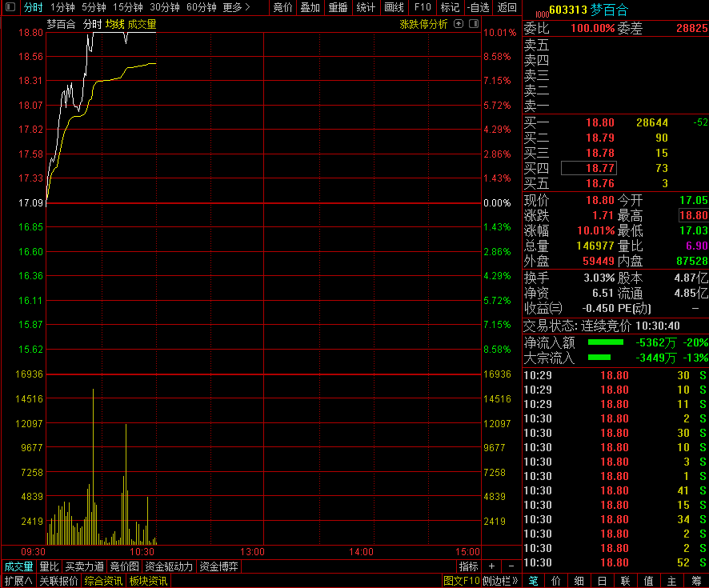Expand the 更多 time period menu
The height and width of the screenshot is (588, 709).
(236, 7)
